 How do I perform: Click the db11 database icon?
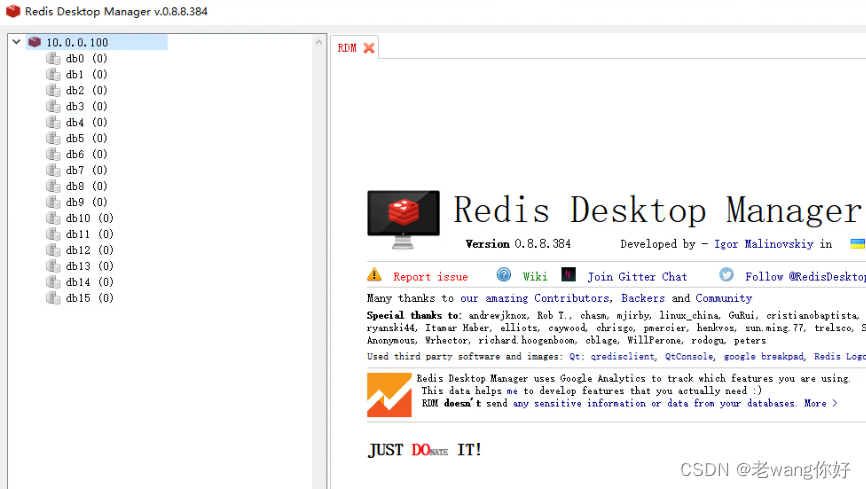tap(53, 235)
